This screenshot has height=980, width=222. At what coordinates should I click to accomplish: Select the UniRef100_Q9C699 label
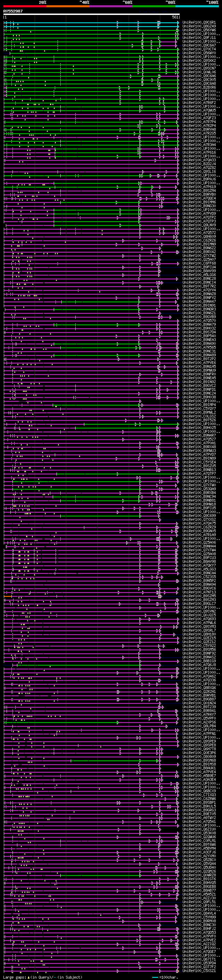199,516
